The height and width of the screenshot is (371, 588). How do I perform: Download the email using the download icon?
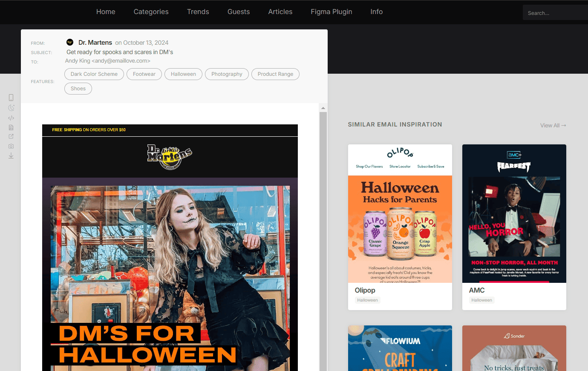[11, 155]
